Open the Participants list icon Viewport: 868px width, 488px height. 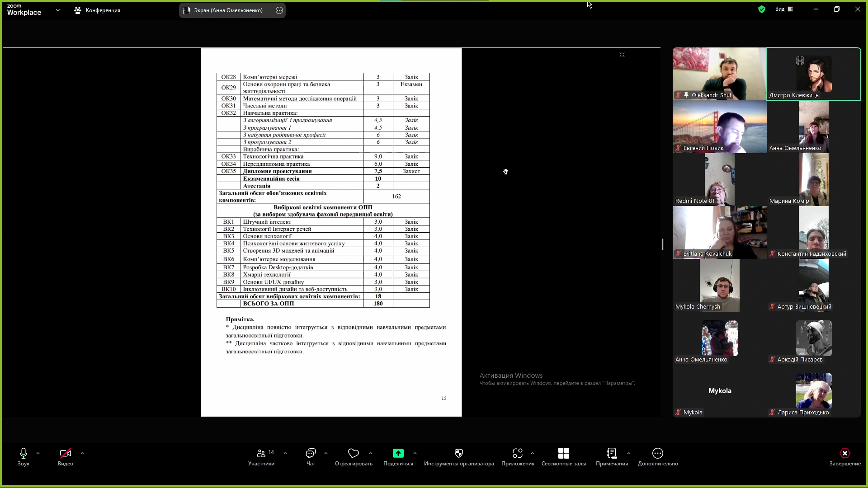[261, 453]
